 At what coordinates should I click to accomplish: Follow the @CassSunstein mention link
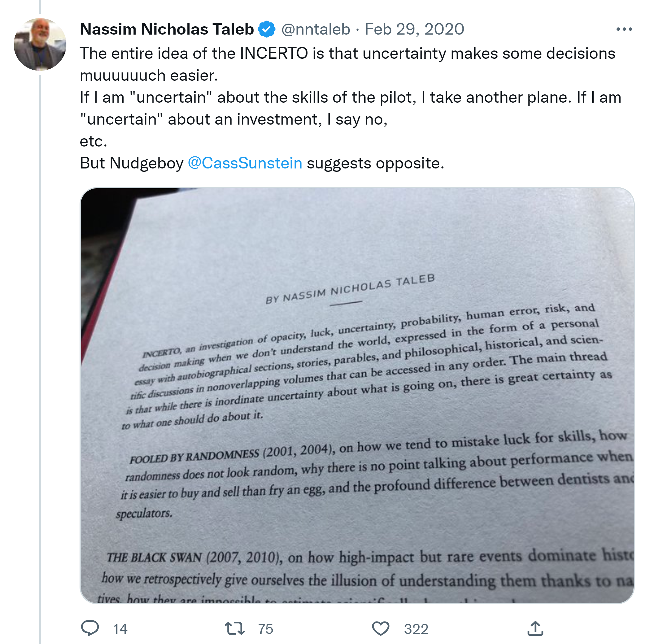point(245,163)
